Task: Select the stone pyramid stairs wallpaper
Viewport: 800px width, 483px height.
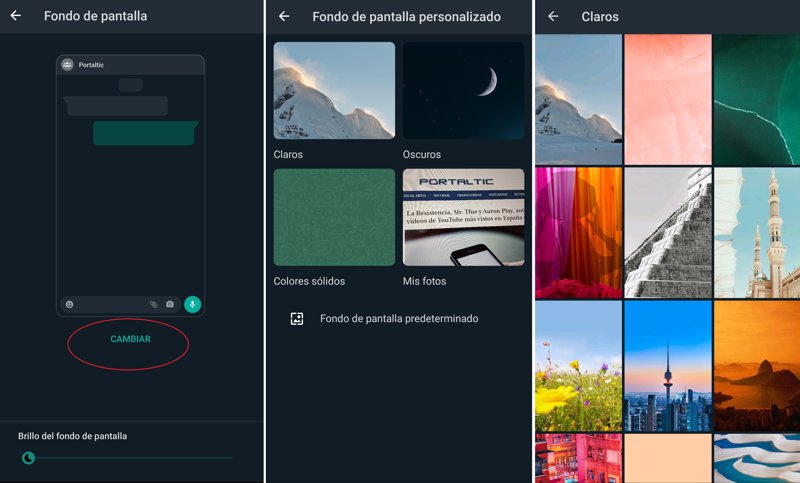Action: point(668,232)
